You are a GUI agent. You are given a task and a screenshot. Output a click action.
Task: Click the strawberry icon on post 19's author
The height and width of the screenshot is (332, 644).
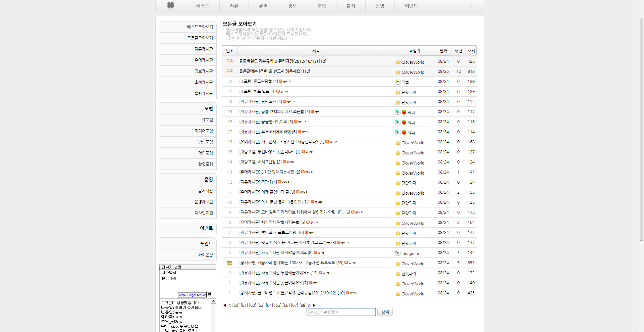click(x=404, y=112)
